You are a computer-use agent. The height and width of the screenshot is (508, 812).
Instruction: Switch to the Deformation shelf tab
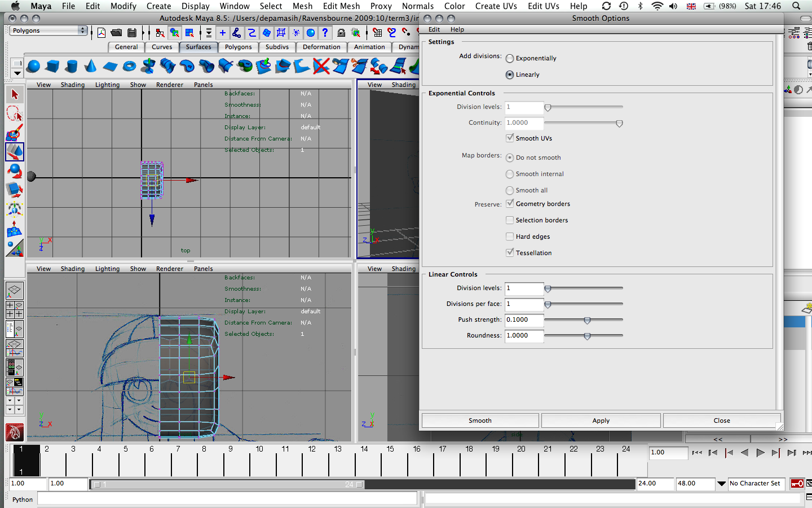321,47
